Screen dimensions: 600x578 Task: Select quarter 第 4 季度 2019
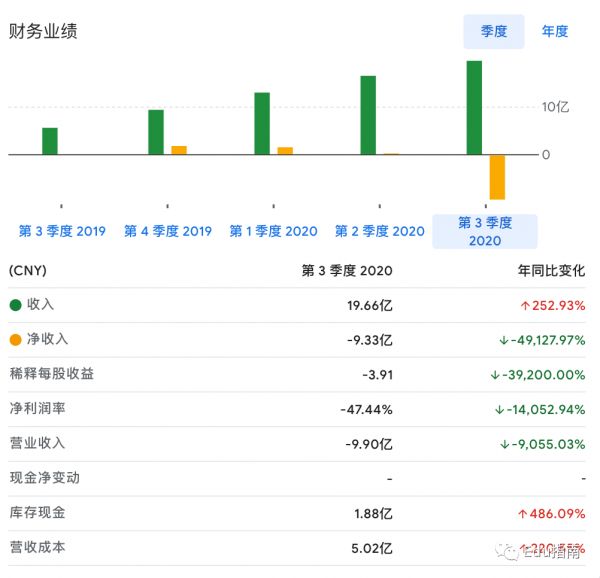point(168,231)
